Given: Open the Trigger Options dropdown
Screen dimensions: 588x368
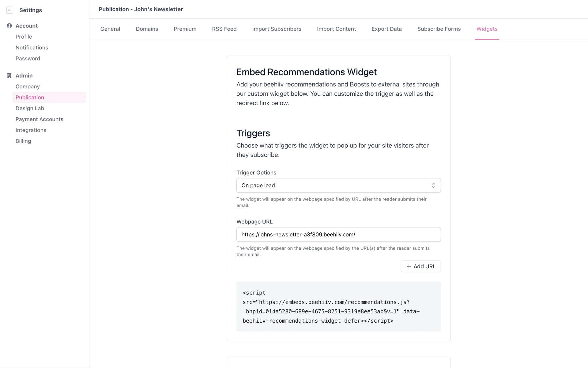Looking at the screenshot, I should [x=338, y=186].
